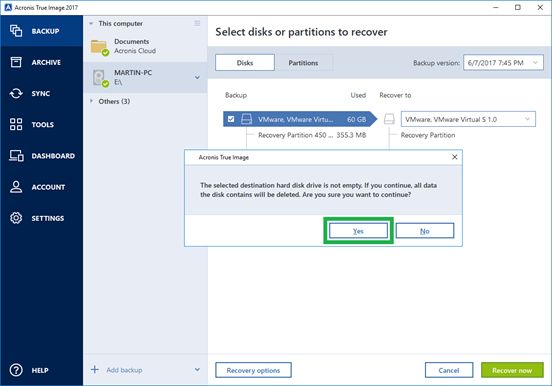Switch to the Partitions tab
The image size is (552, 386).
(x=303, y=63)
